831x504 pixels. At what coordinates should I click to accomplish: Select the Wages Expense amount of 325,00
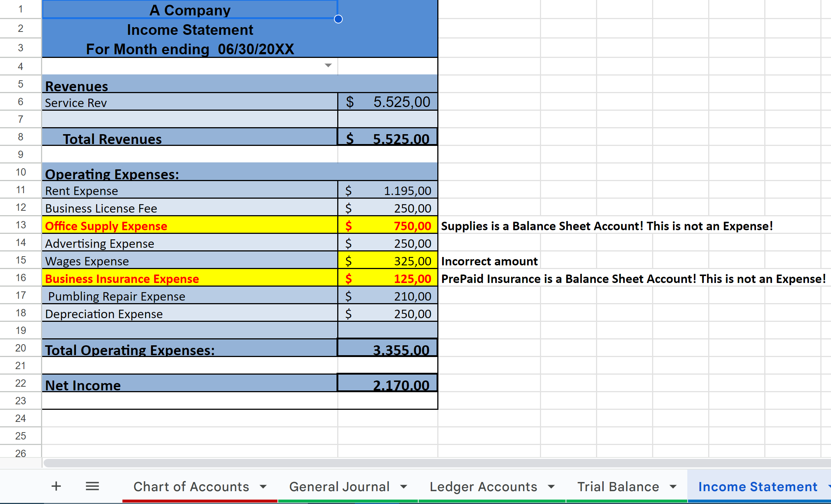(387, 261)
